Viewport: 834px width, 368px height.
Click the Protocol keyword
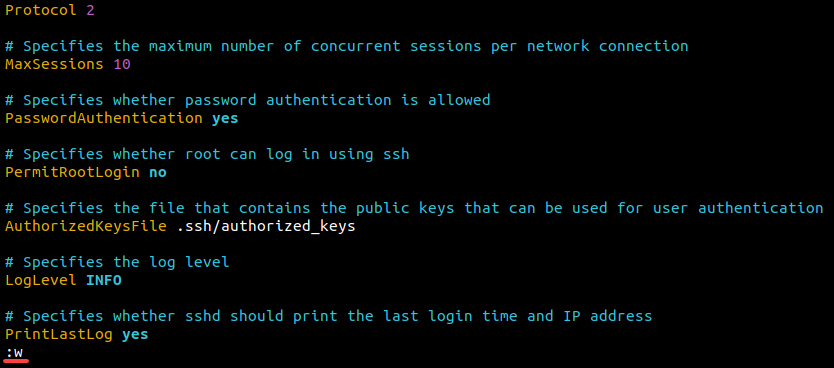tap(41, 10)
